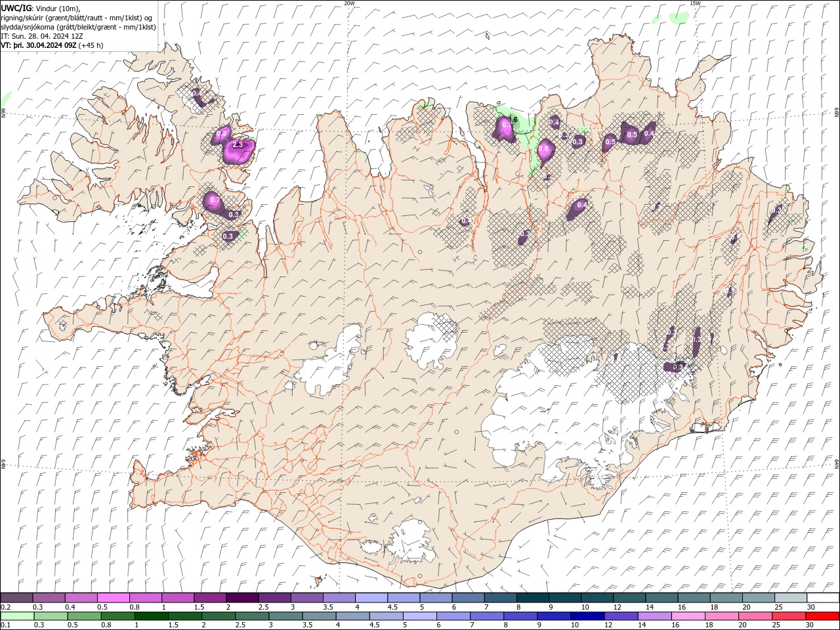Pick the white 30 swatch in snow legend
Viewport: 840px width, 630px height.
[823, 597]
